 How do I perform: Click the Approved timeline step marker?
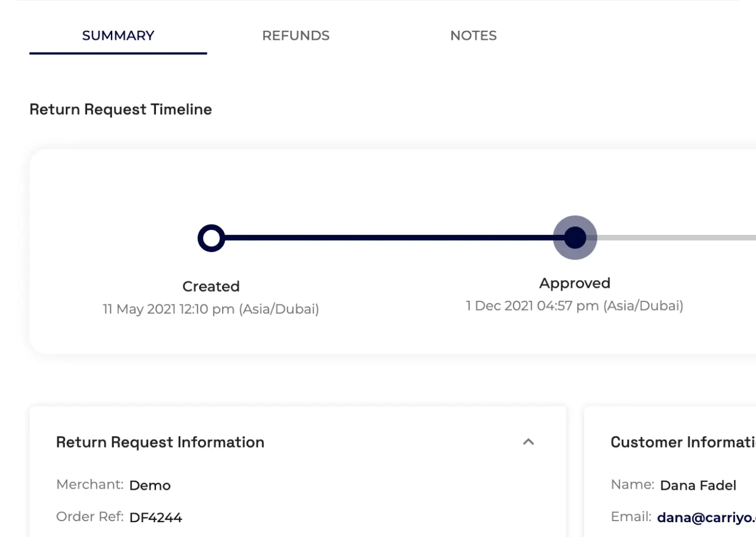pyautogui.click(x=575, y=238)
